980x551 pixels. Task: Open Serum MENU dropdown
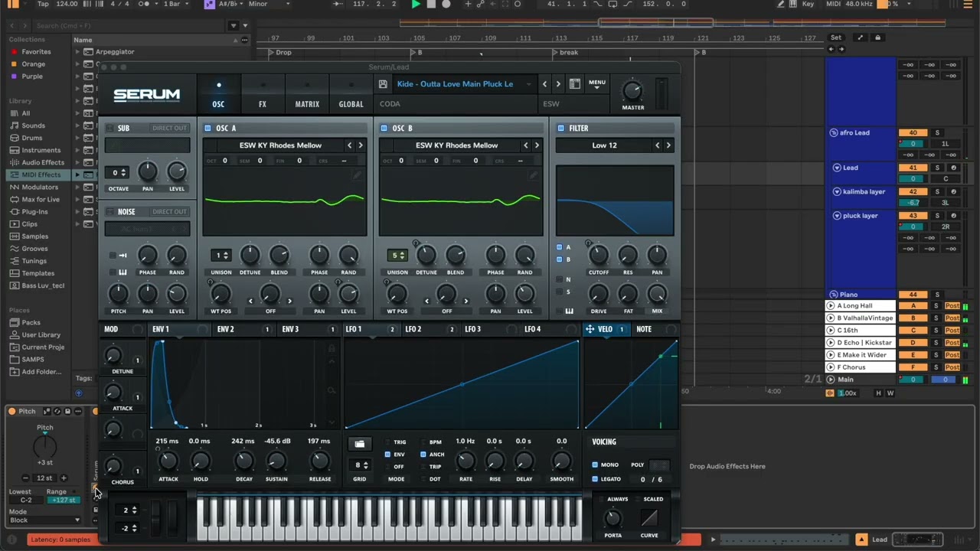(597, 84)
